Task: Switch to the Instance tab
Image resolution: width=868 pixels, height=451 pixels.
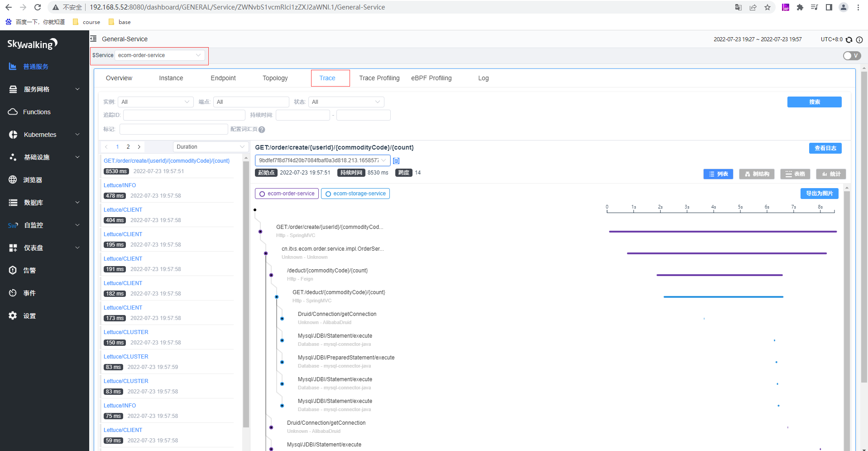Action: [171, 78]
